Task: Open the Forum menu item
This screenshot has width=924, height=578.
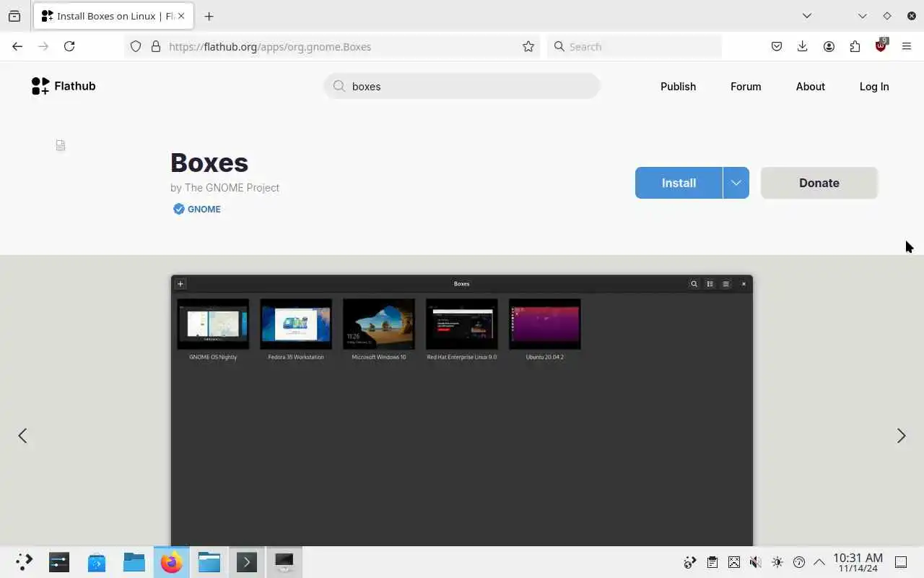Action: tap(746, 86)
